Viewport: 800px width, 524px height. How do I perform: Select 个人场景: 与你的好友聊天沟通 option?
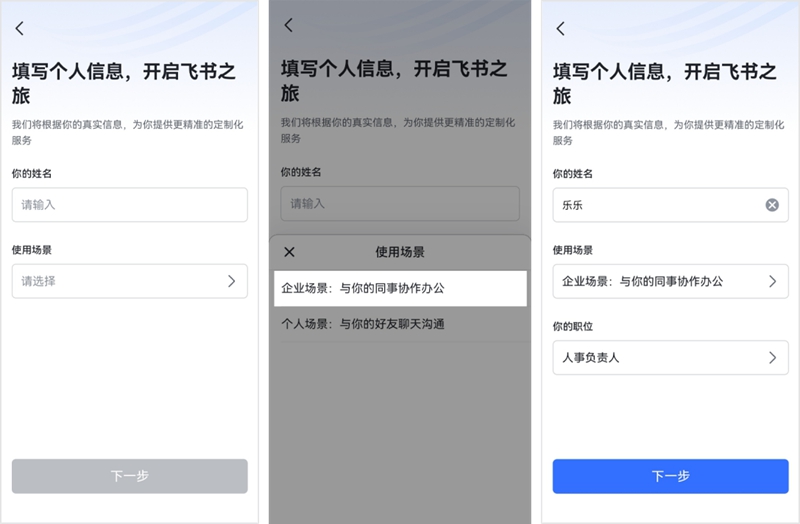click(x=401, y=324)
